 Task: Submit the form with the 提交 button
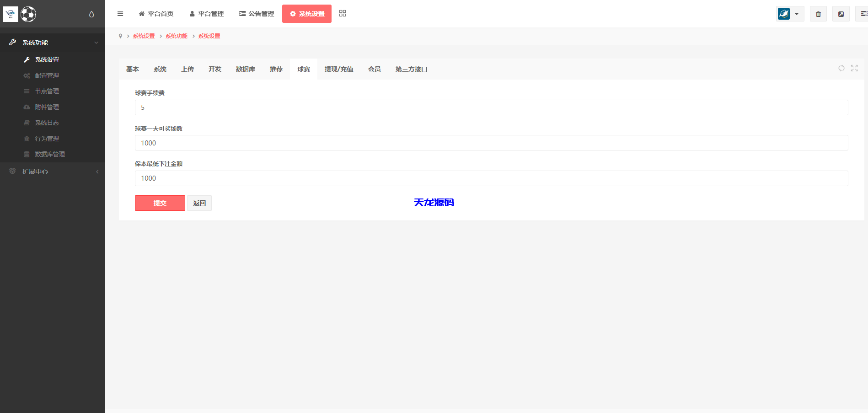160,203
